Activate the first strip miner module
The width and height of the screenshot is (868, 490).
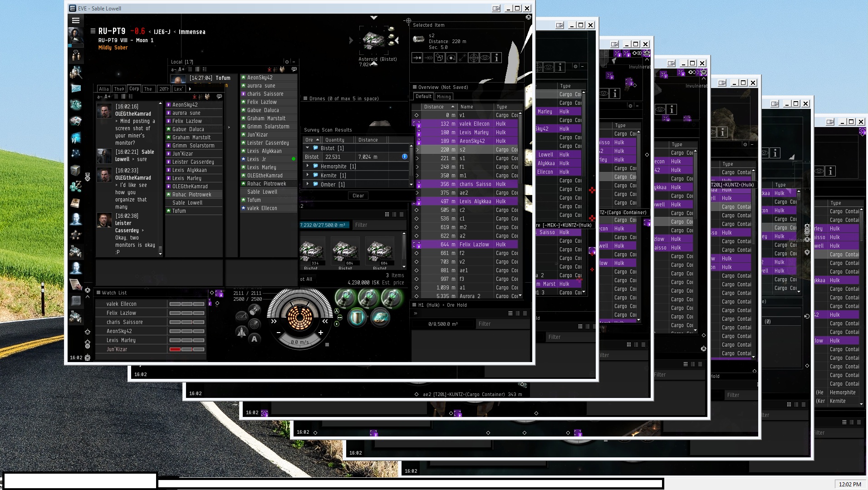(345, 298)
